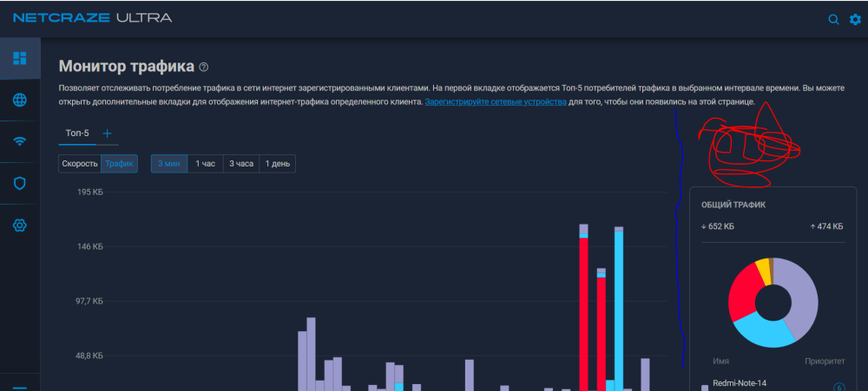The image size is (868, 391).
Task: Click priority badge 6 for Redmi-Note-14
Action: [x=838, y=388]
